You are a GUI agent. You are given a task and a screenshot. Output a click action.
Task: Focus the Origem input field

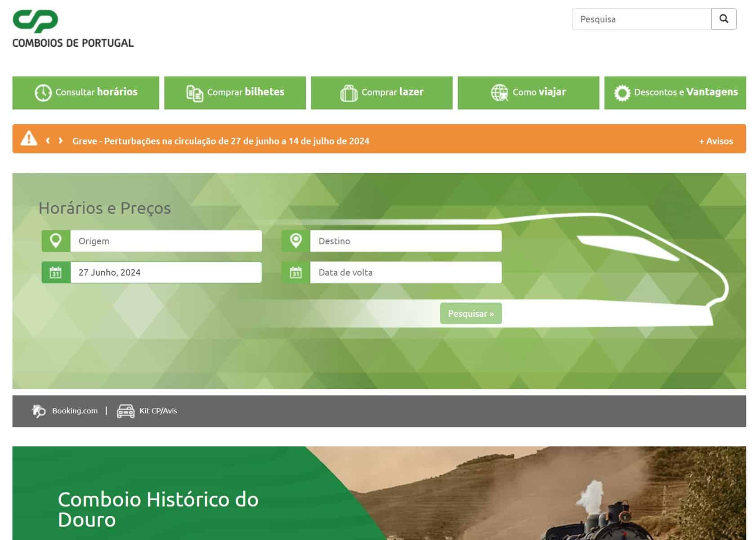(166, 241)
